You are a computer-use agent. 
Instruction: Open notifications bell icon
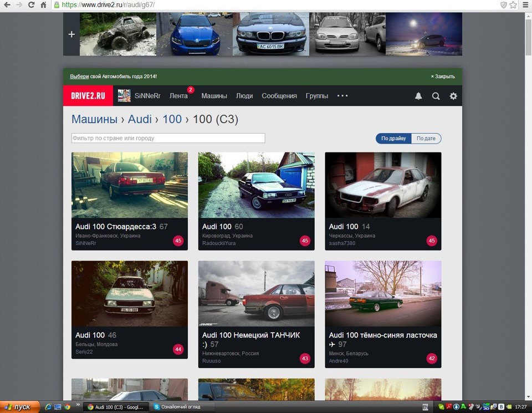coord(418,96)
